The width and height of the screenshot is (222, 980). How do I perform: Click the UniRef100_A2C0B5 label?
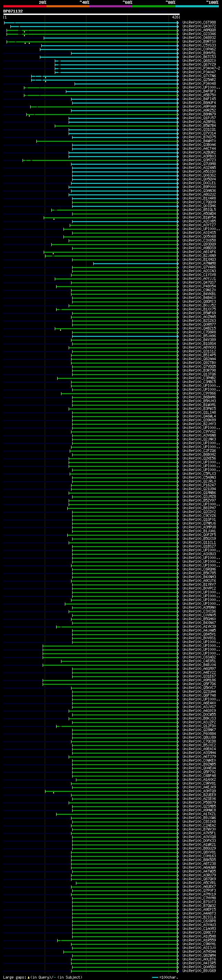tap(199, 221)
